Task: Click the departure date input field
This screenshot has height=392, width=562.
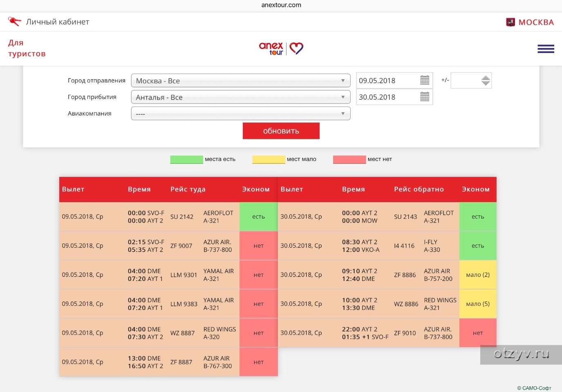Action: coord(386,80)
